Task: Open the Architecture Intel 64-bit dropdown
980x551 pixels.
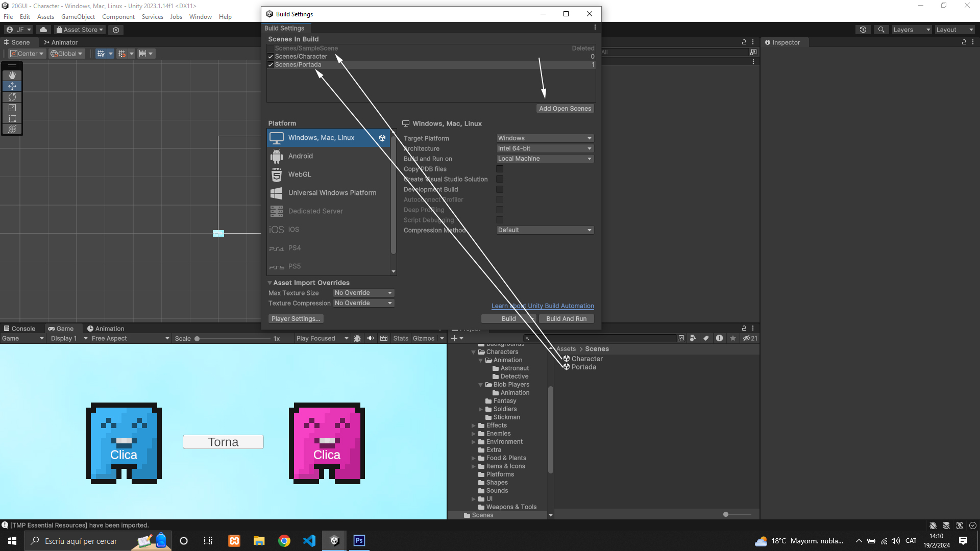Action: point(545,148)
